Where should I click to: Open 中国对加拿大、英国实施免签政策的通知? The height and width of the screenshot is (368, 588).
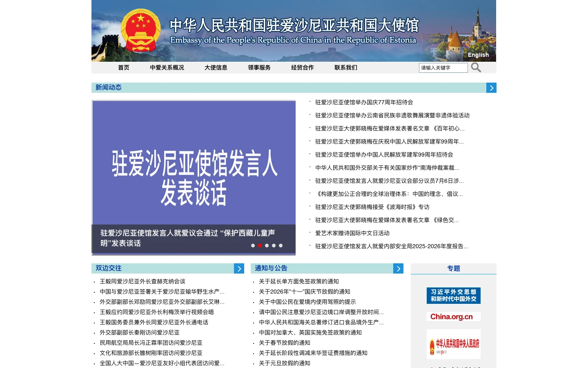(x=310, y=333)
